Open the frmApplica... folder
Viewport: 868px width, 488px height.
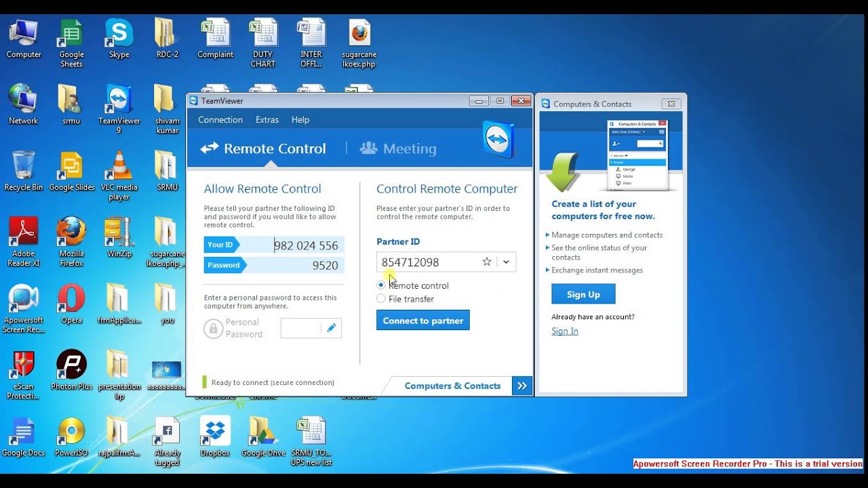(x=119, y=304)
